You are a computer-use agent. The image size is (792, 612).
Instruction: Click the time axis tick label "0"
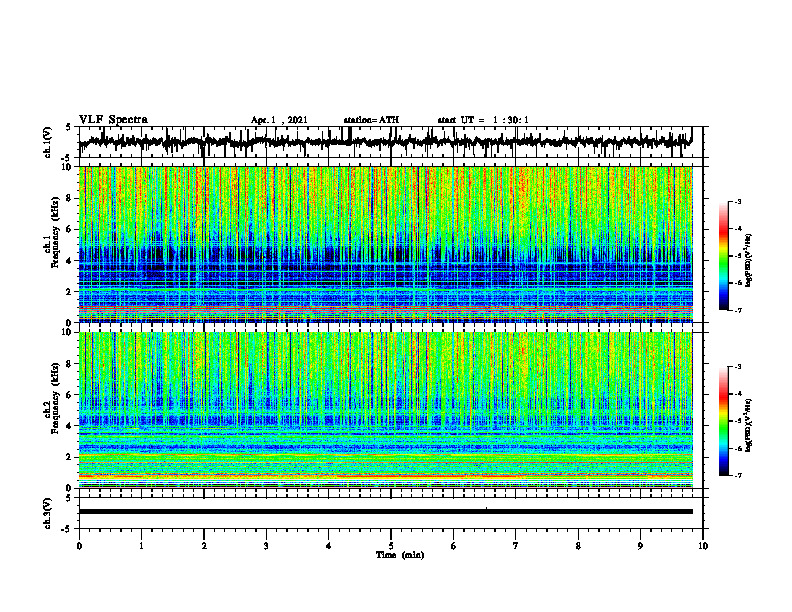click(79, 546)
